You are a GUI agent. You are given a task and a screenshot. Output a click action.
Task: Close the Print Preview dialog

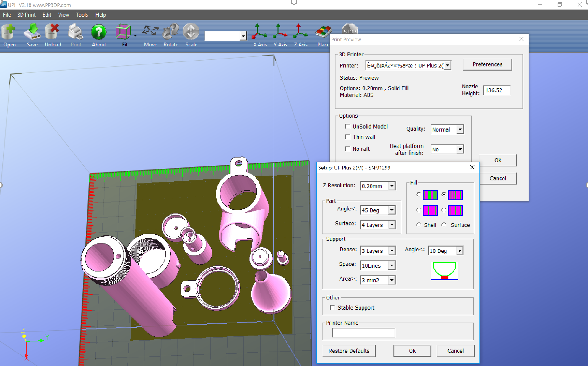point(522,39)
